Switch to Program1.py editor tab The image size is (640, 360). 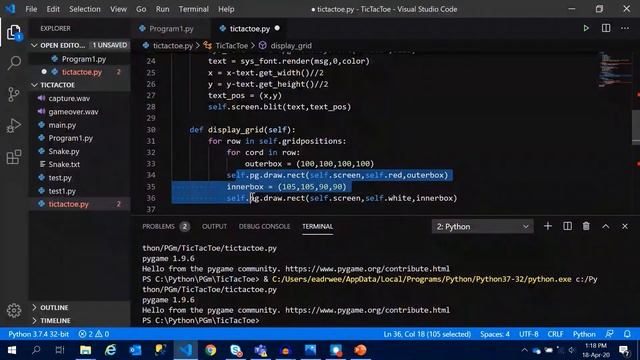click(x=171, y=29)
